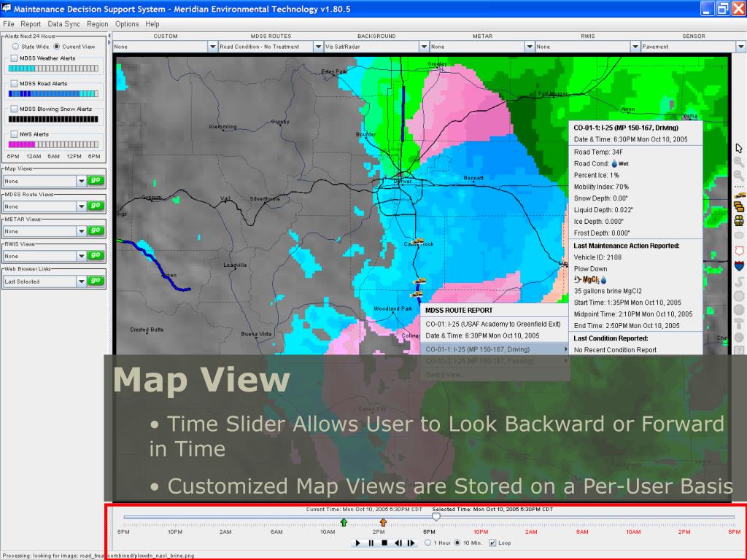Image resolution: width=747 pixels, height=560 pixels.
Task: Click the single plow truck toolbar icon
Action: pyautogui.click(x=740, y=195)
